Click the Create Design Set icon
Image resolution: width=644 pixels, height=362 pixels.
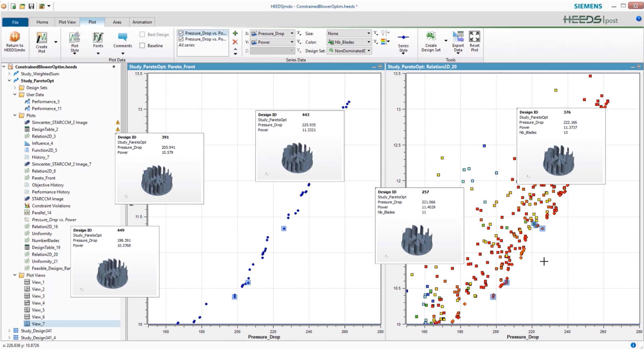(431, 40)
